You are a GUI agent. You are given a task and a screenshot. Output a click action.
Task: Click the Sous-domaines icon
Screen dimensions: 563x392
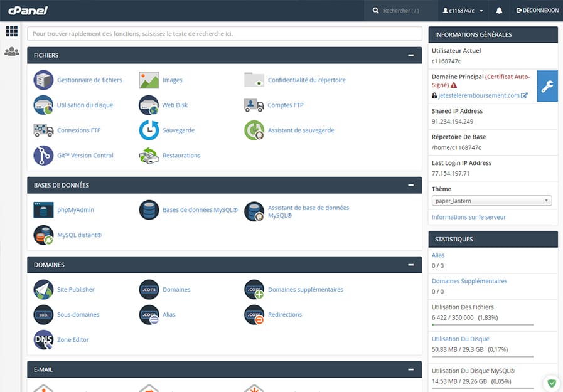[43, 314]
